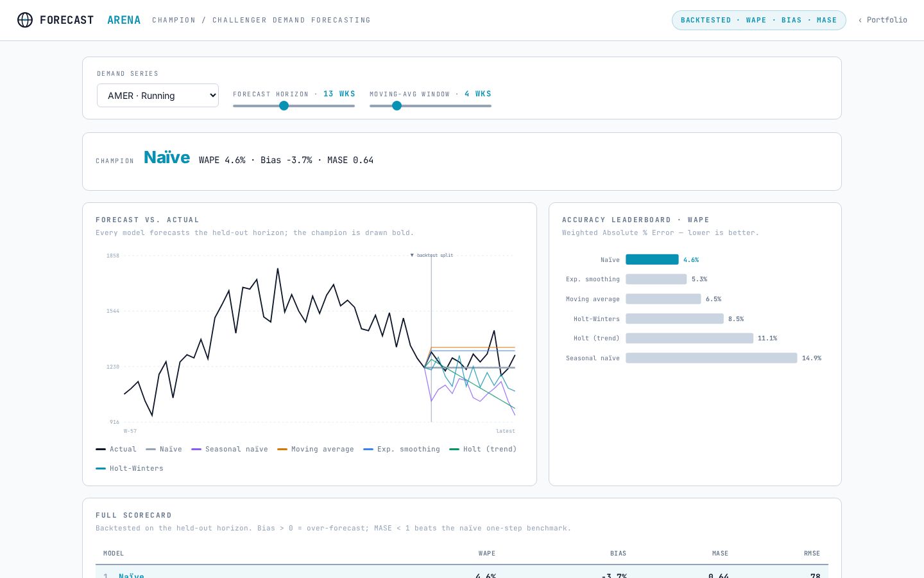The height and width of the screenshot is (578, 924).
Task: Click the Forecast Arena globe logo icon
Action: click(x=25, y=20)
